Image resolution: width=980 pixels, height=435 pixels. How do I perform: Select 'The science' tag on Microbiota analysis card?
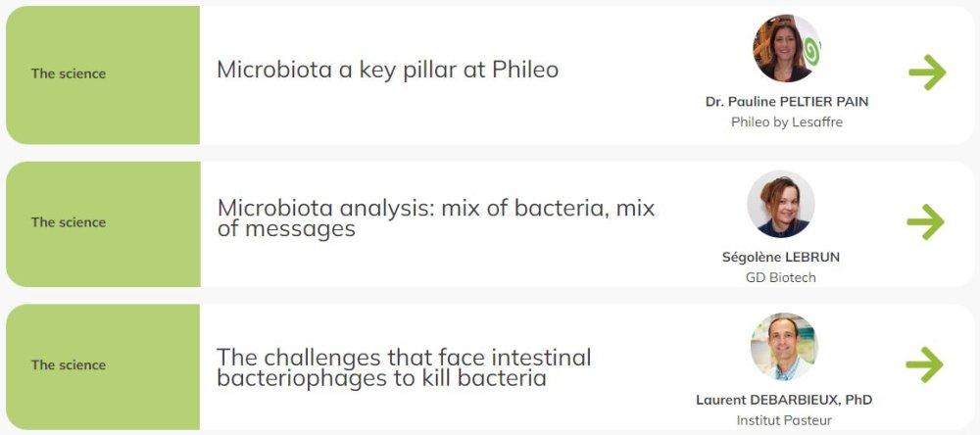tap(69, 222)
